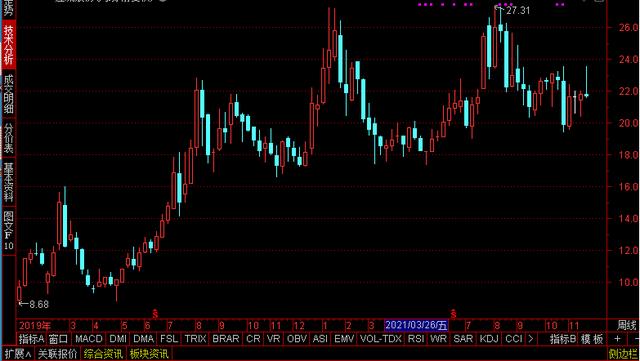The height and width of the screenshot is (361, 640).
Task: Click the 周线 period label
Action: coord(627,325)
